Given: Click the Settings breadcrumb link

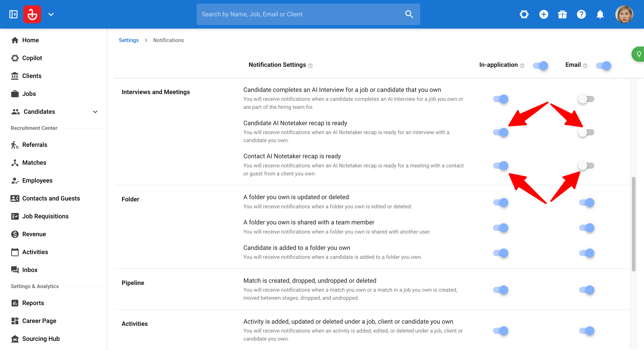Looking at the screenshot, I should tap(129, 40).
